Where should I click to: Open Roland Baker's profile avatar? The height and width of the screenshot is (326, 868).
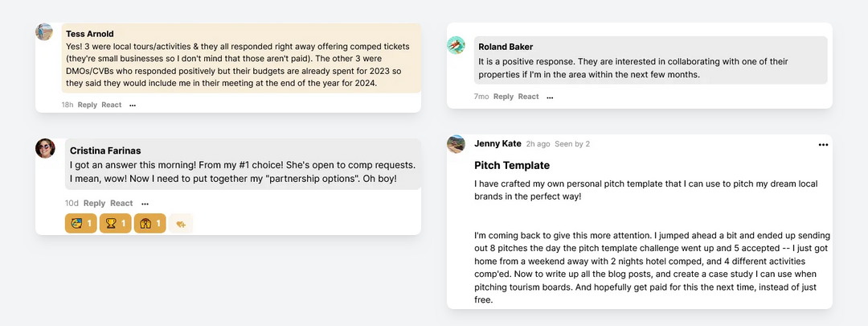coord(457,45)
